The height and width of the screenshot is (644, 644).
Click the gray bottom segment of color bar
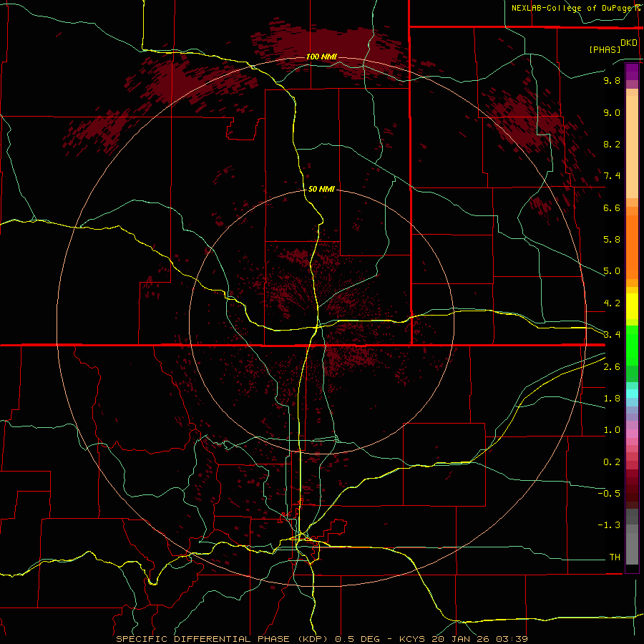[632, 549]
